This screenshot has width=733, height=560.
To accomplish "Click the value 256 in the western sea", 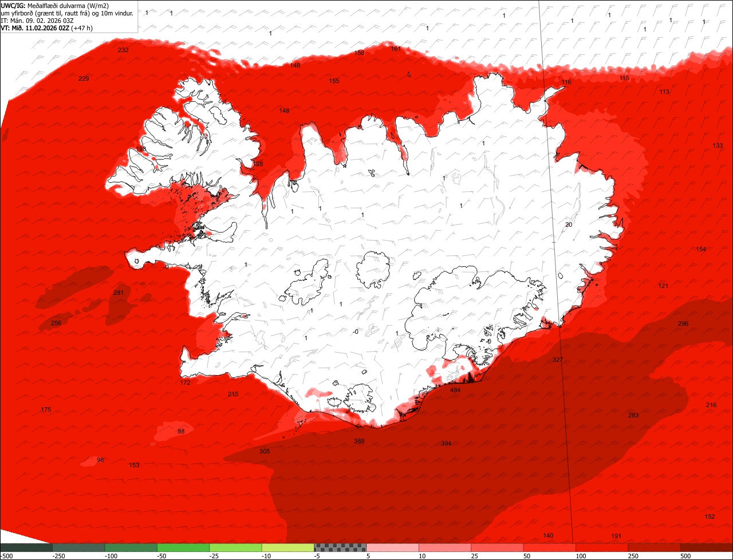I will [56, 323].
